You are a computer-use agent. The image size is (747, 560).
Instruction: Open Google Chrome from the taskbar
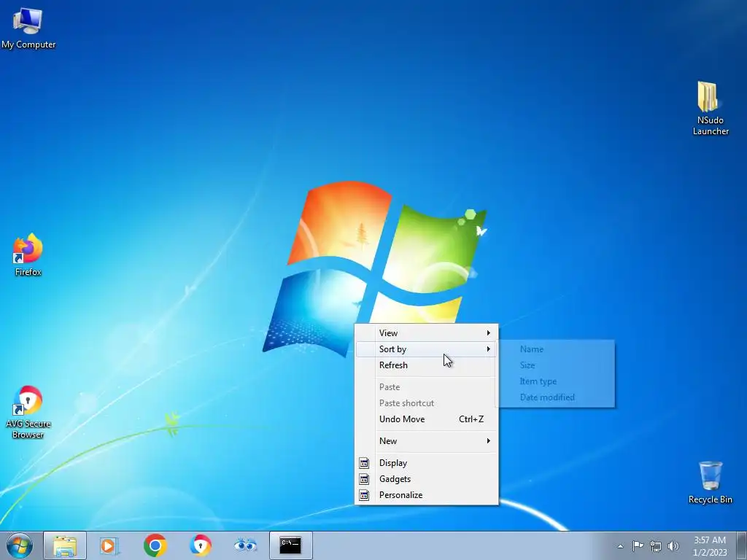[155, 545]
